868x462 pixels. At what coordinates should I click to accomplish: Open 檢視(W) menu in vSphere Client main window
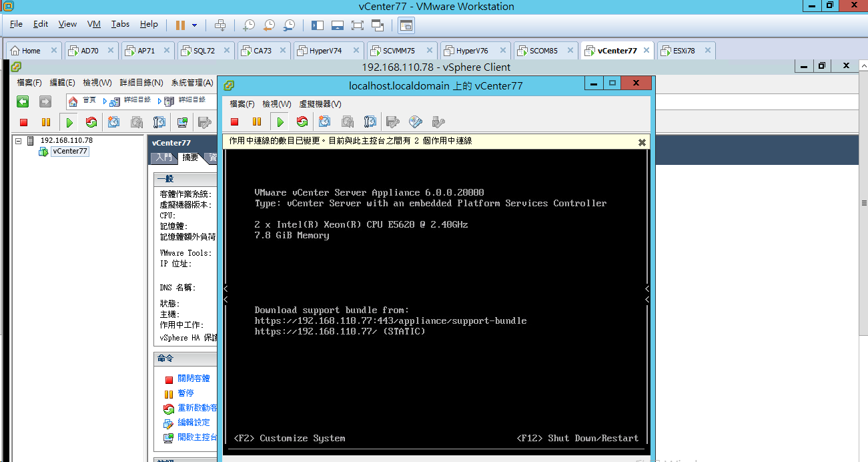tap(97, 83)
